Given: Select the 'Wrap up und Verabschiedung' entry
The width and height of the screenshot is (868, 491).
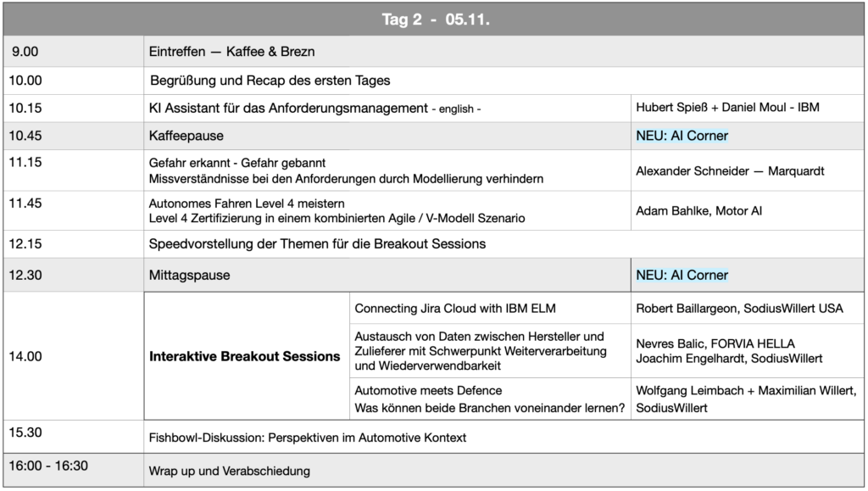Looking at the screenshot, I should (x=229, y=471).
